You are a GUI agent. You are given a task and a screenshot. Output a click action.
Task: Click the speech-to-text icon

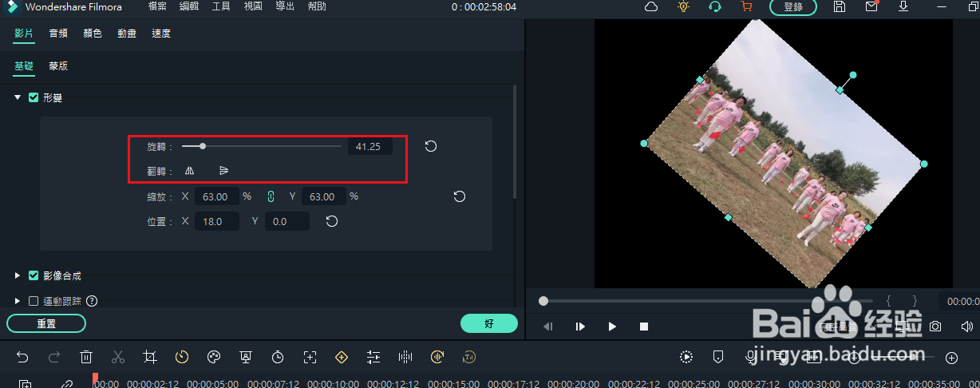tap(469, 357)
